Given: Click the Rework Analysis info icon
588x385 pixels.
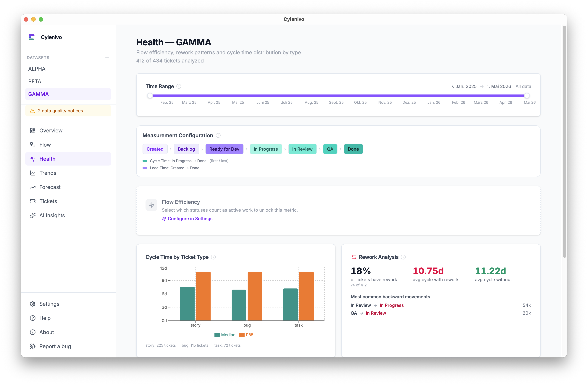Looking at the screenshot, I should point(403,257).
